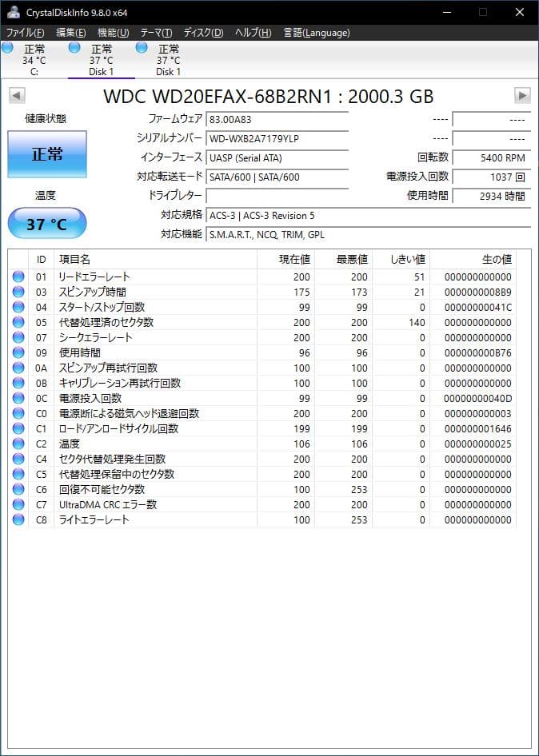The image size is (539, 756).
Task: Click the status orb in ID 09 使用時間 row
Action: [x=18, y=352]
